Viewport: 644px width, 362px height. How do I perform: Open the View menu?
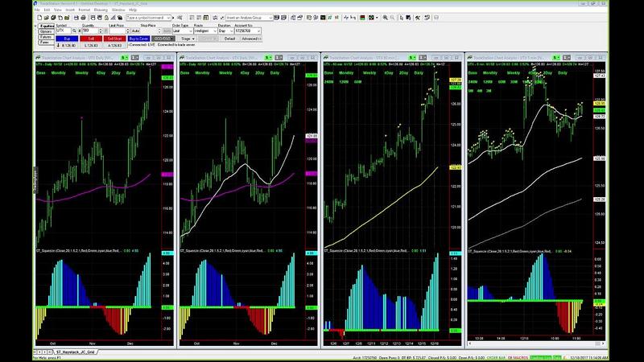pyautogui.click(x=58, y=10)
